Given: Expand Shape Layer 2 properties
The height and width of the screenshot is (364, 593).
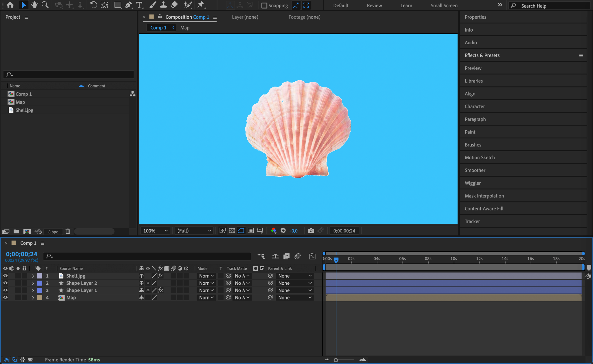Looking at the screenshot, I should click(x=33, y=283).
